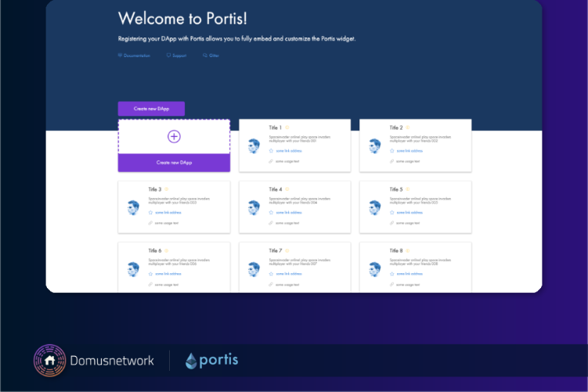Click the yellow status dot beside Title 3
This screenshot has height=392, width=588.
(167, 189)
